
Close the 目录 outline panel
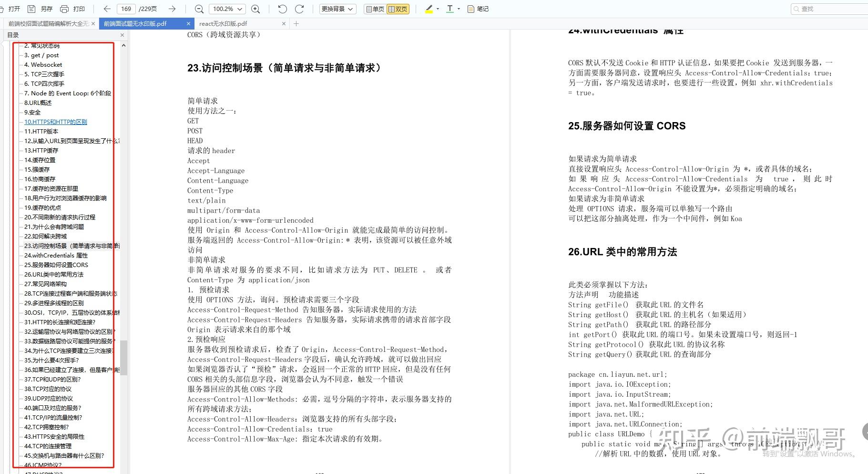pos(122,35)
